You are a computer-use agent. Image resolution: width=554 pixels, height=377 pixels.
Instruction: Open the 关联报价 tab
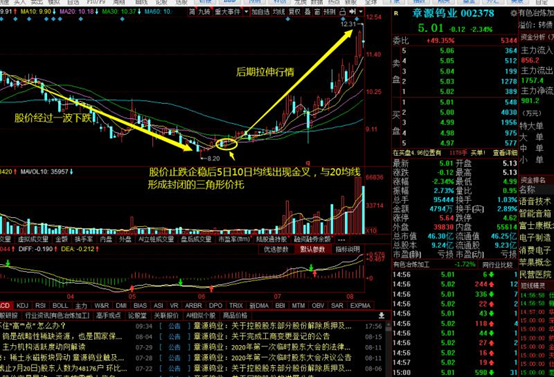pyautogui.click(x=166, y=316)
